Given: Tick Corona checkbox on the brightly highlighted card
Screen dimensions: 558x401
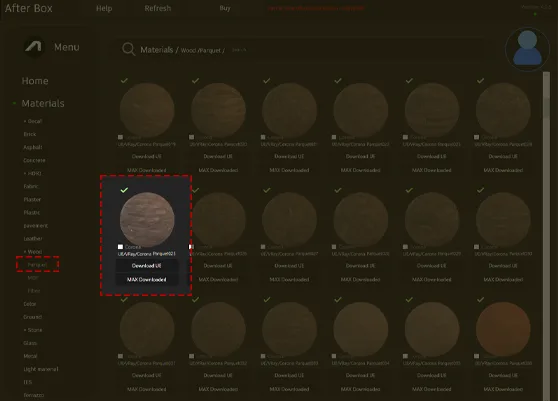Looking at the screenshot, I should pyautogui.click(x=120, y=247).
